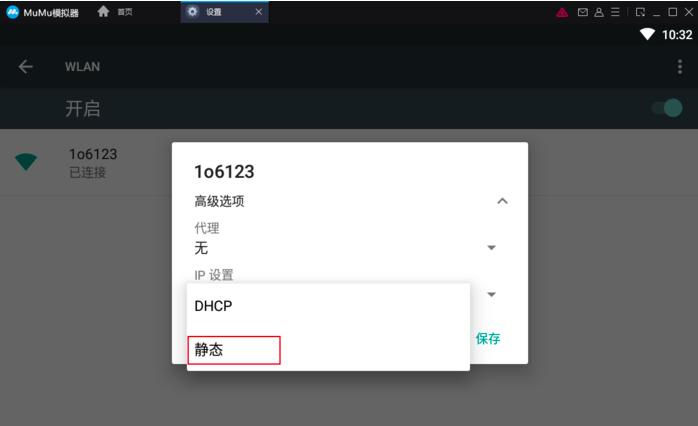This screenshot has width=698, height=426.
Task: Open the three-dot overflow menu
Action: [679, 67]
